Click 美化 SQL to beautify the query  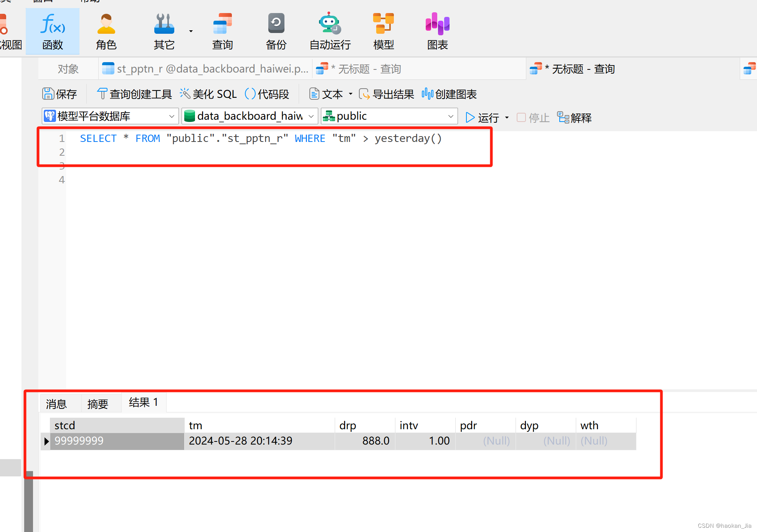click(208, 94)
